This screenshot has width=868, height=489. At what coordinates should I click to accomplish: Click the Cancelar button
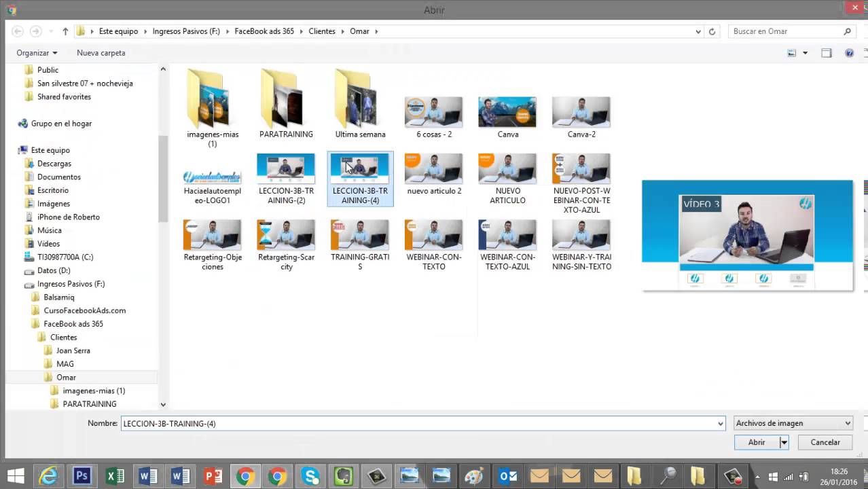[x=825, y=442]
